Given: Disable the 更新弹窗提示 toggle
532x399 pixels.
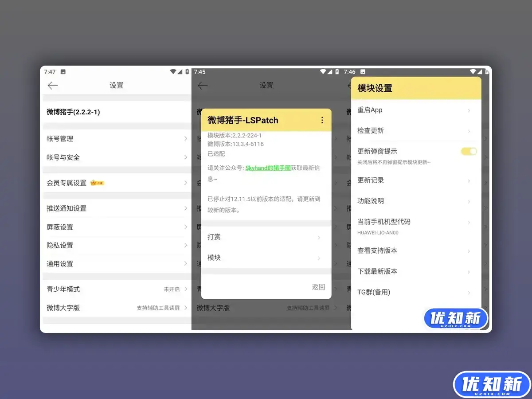Looking at the screenshot, I should pos(469,151).
